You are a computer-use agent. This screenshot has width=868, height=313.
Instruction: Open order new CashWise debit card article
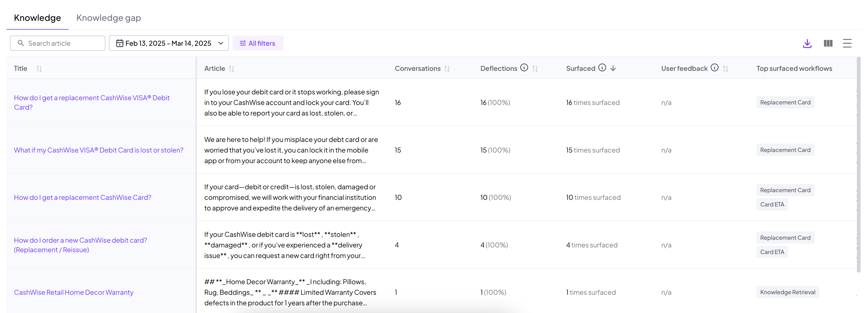(81, 245)
